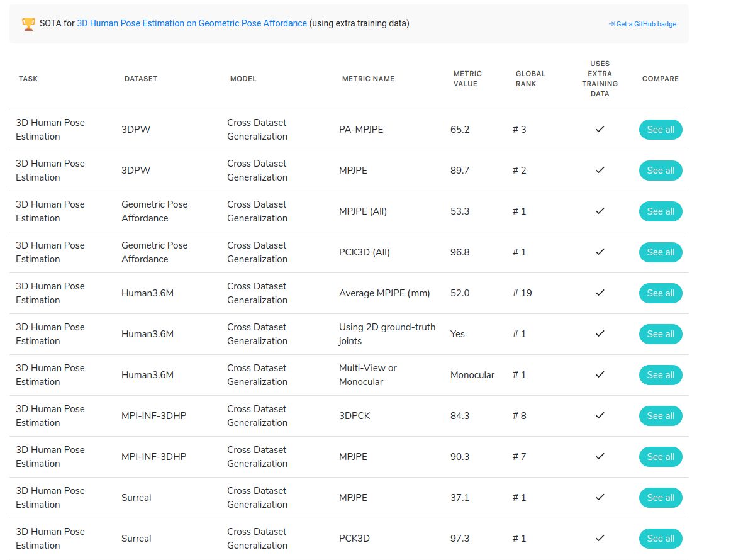Click See all for Surreal PCK3D row
Viewport: 731px width, 560px height.
[x=660, y=539]
